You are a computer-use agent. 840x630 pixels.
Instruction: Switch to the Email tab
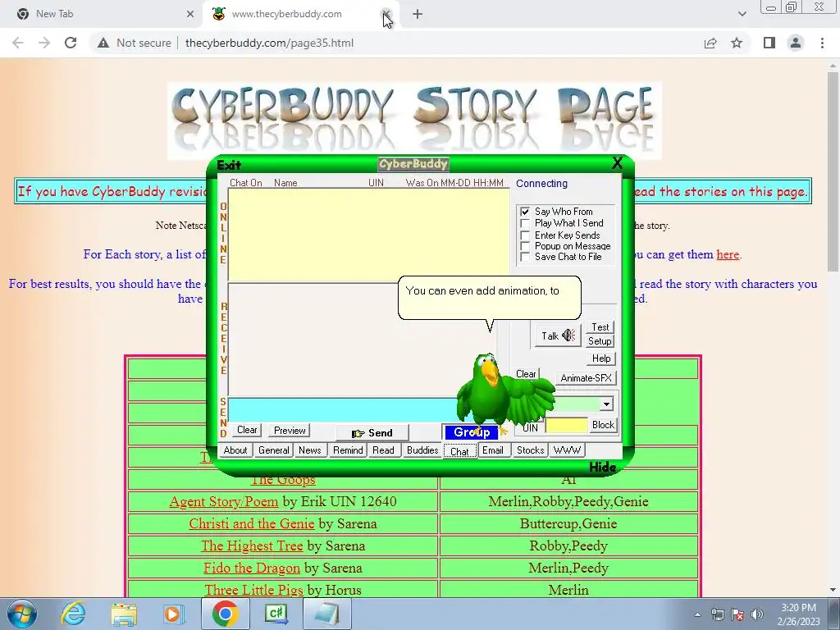(492, 450)
